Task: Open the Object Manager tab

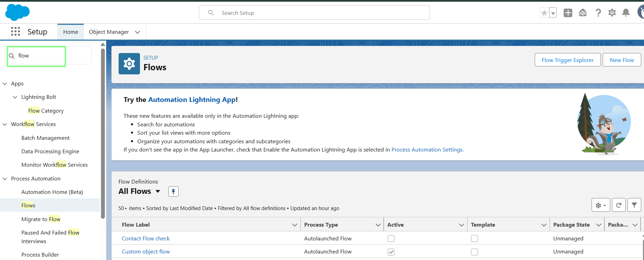Action: 109,32
